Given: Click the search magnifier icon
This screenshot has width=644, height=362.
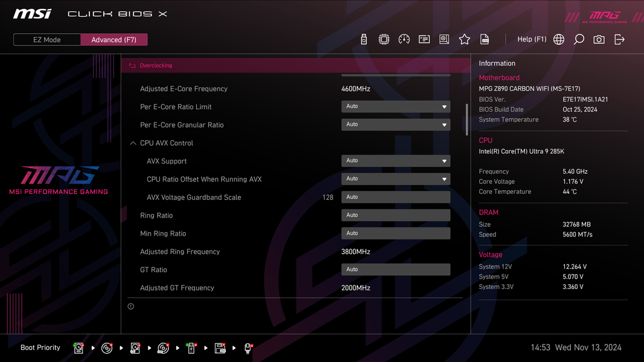Looking at the screenshot, I should click(579, 39).
